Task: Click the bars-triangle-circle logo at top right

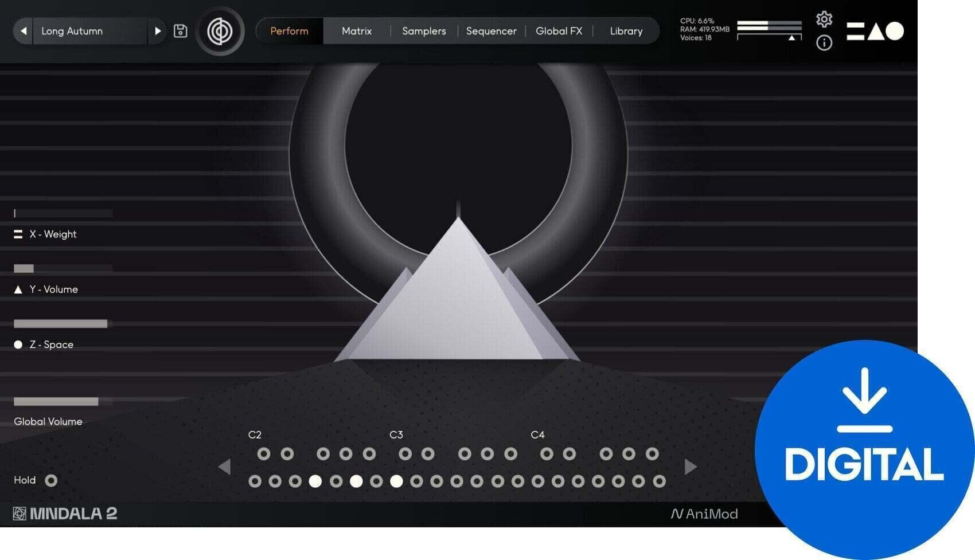Action: [x=875, y=31]
